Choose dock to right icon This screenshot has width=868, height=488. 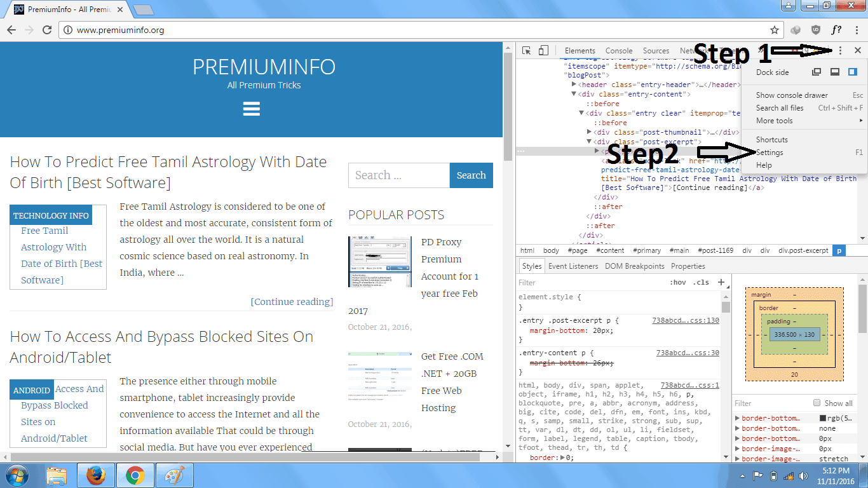coord(853,72)
